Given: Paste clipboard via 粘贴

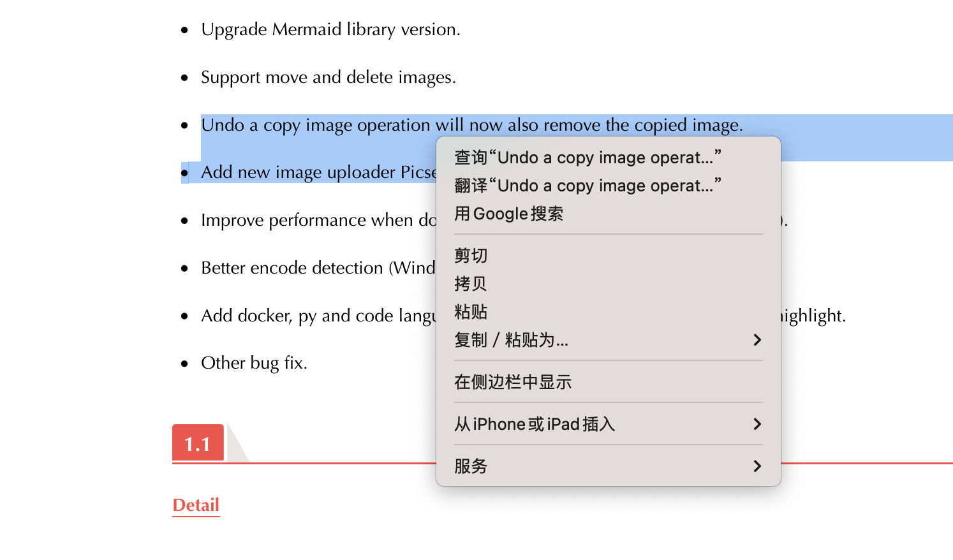Looking at the screenshot, I should [470, 312].
